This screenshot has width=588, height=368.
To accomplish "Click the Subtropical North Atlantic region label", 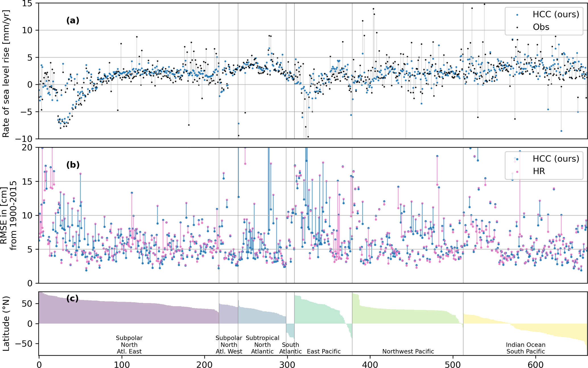I will pyautogui.click(x=262, y=345).
